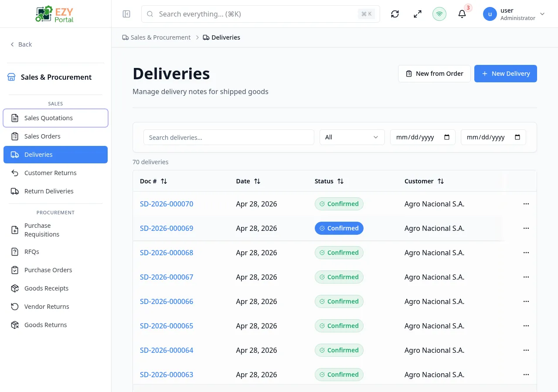This screenshot has width=558, height=392.
Task: Open delivery SD-2026-000067 link
Action: (167, 277)
